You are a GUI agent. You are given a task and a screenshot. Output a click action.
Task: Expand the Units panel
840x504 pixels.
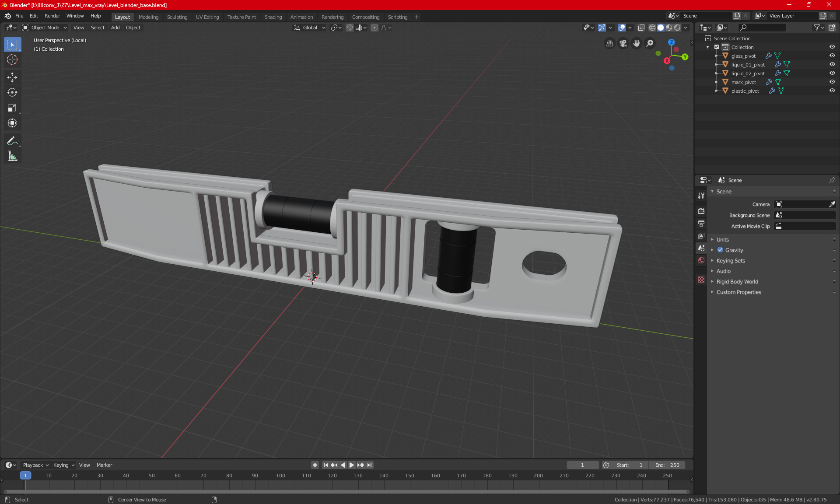[723, 240]
